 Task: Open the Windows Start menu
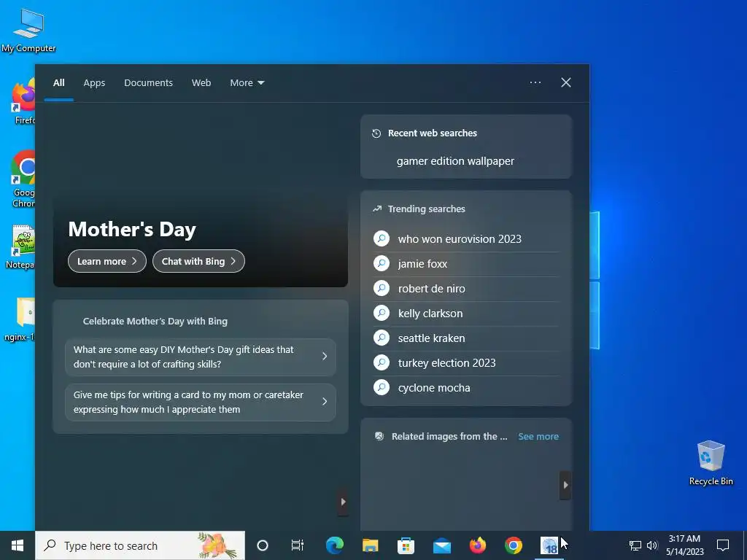[18, 545]
